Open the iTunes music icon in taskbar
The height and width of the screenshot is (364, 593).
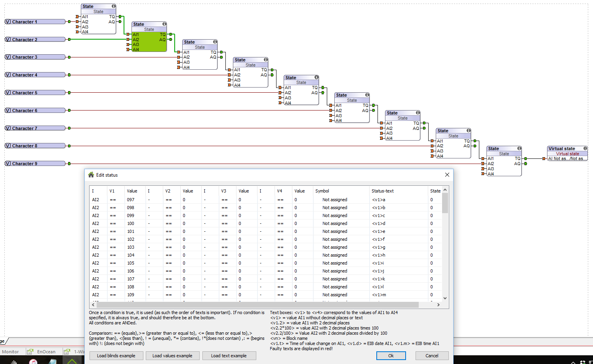pos(33,362)
